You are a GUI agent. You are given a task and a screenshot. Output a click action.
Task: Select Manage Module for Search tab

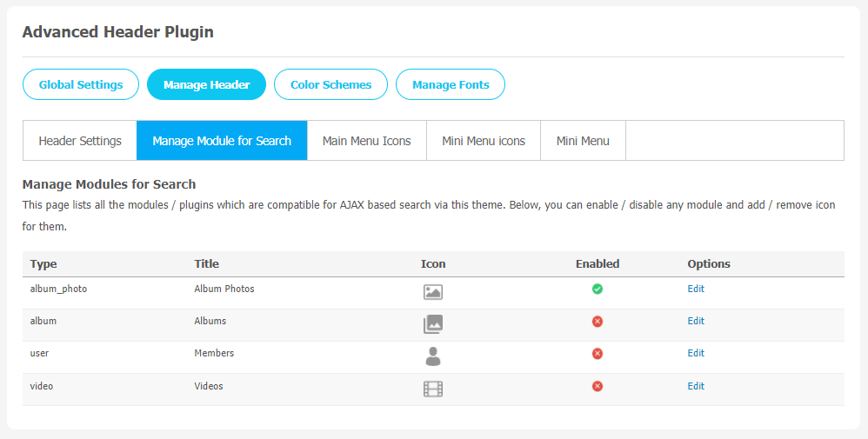pyautogui.click(x=222, y=141)
